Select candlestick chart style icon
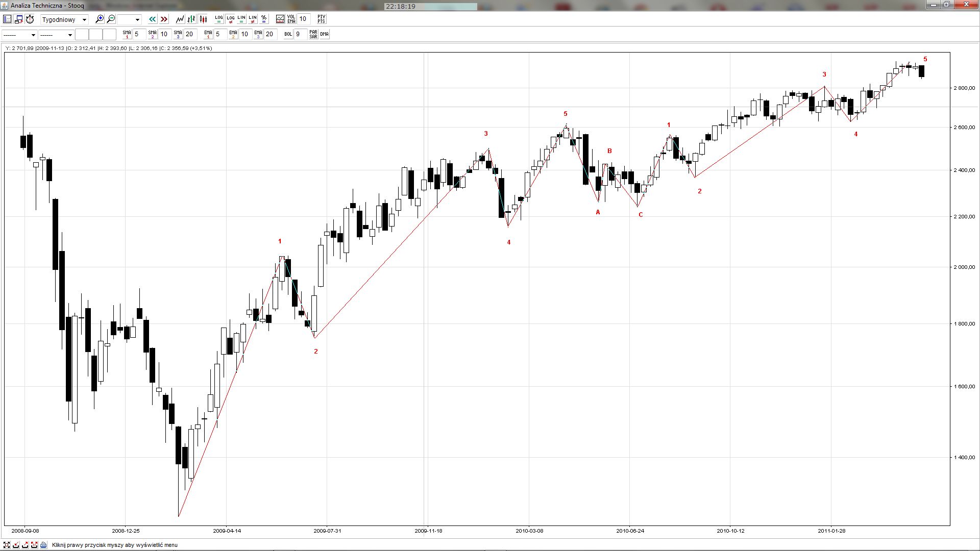Screen dimensions: 980x551 pos(203,19)
